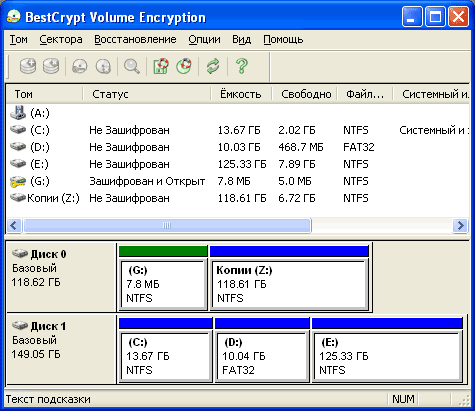Image resolution: width=475 pixels, height=411 pixels.
Task: Click the Decrypt Volume toolbar icon
Action: click(x=51, y=66)
